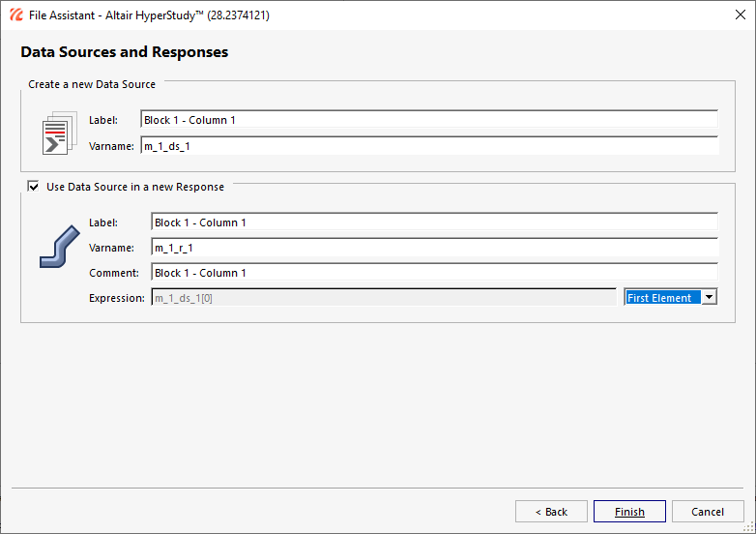The width and height of the screenshot is (756, 534).
Task: Click Finish to complete the wizard
Action: (x=629, y=512)
